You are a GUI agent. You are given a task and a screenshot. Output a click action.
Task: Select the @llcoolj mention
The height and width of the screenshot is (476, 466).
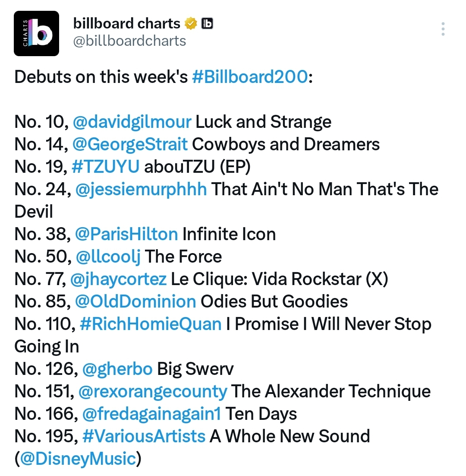pos(108,257)
